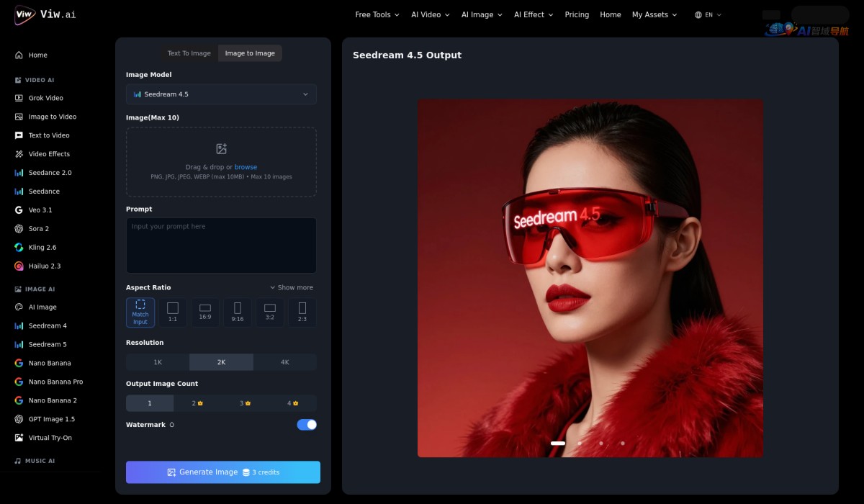Click the Hailuo 2.3 sidebar icon
The image size is (864, 504).
[19, 266]
